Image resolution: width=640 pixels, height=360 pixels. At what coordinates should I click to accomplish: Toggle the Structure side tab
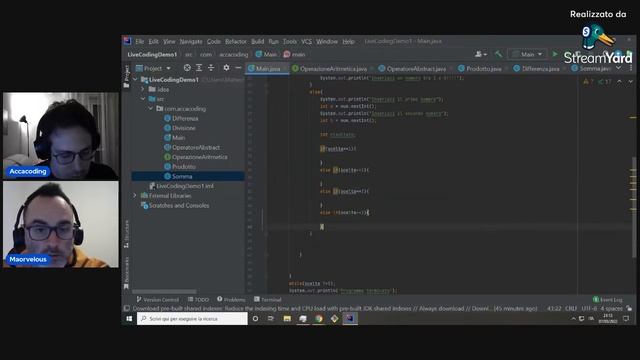click(127, 234)
